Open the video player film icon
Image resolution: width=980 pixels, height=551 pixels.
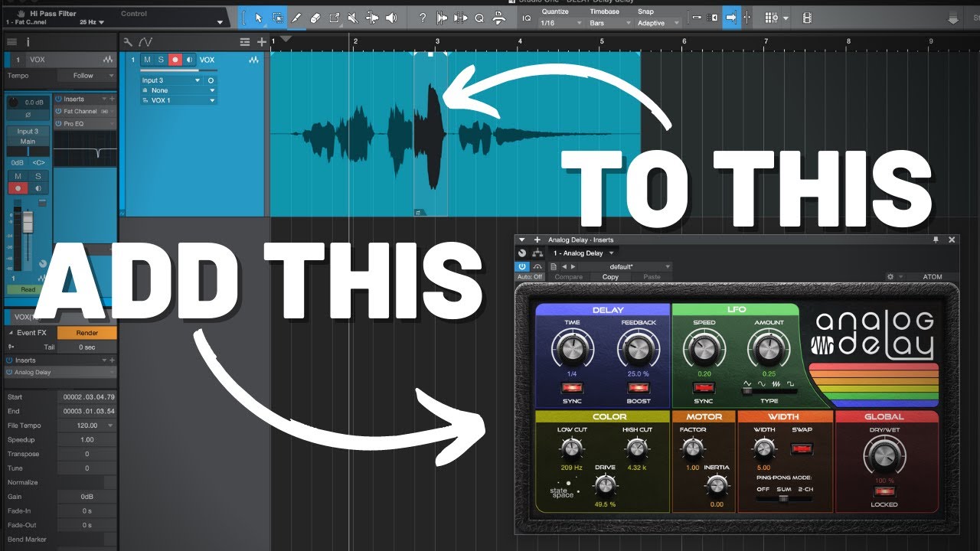[x=807, y=18]
